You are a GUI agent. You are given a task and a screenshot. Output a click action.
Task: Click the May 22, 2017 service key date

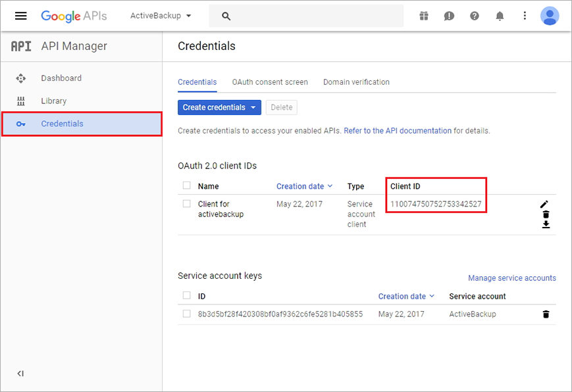(402, 314)
